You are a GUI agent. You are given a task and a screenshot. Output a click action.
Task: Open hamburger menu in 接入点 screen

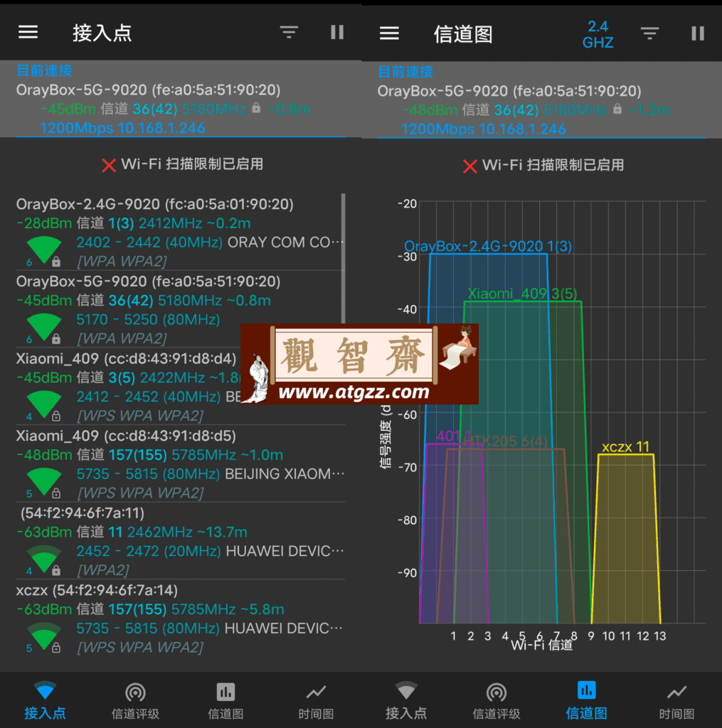click(x=28, y=32)
